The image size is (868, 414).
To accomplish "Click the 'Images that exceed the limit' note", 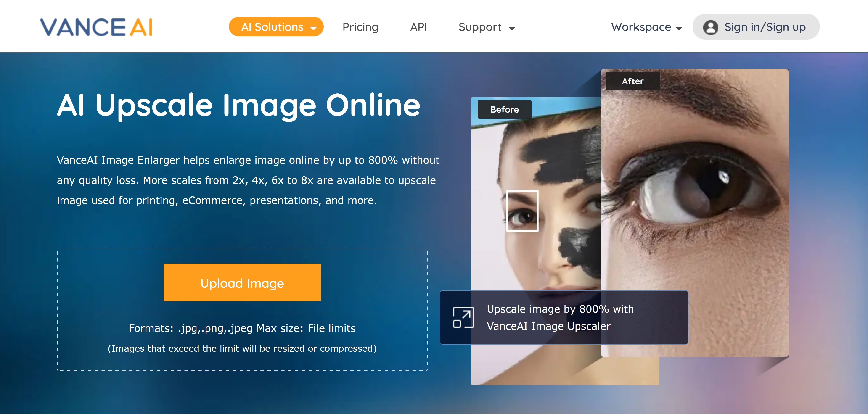I will (x=242, y=348).
